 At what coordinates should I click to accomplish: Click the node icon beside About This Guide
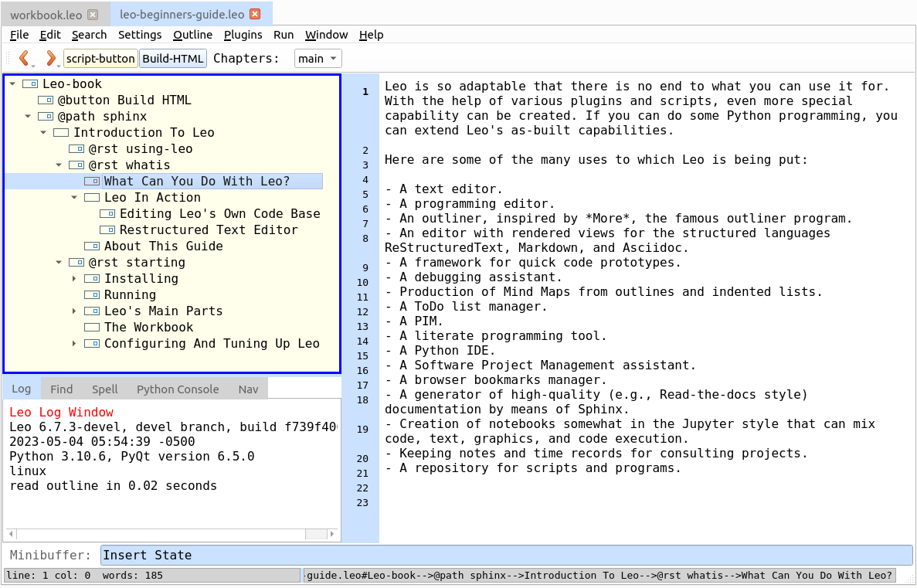(92, 246)
